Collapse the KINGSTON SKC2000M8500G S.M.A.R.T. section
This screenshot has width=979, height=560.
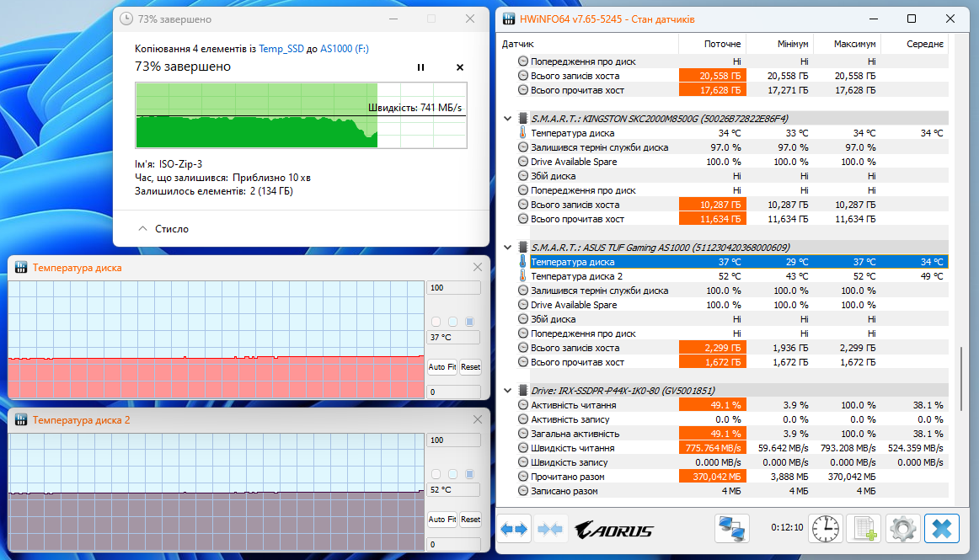click(507, 119)
